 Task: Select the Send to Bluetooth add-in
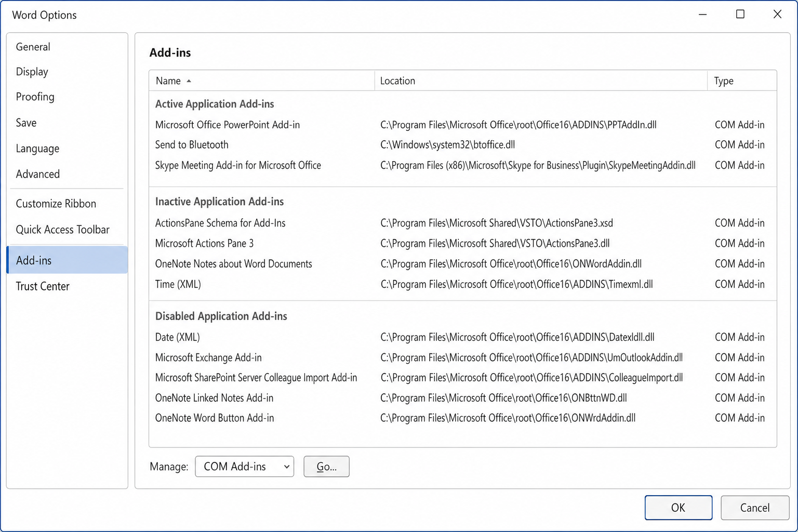462,145
